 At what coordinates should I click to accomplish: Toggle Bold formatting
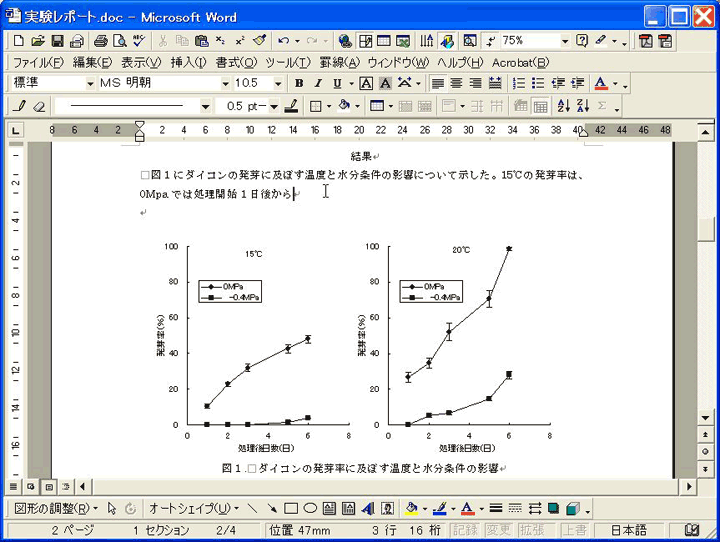click(298, 83)
